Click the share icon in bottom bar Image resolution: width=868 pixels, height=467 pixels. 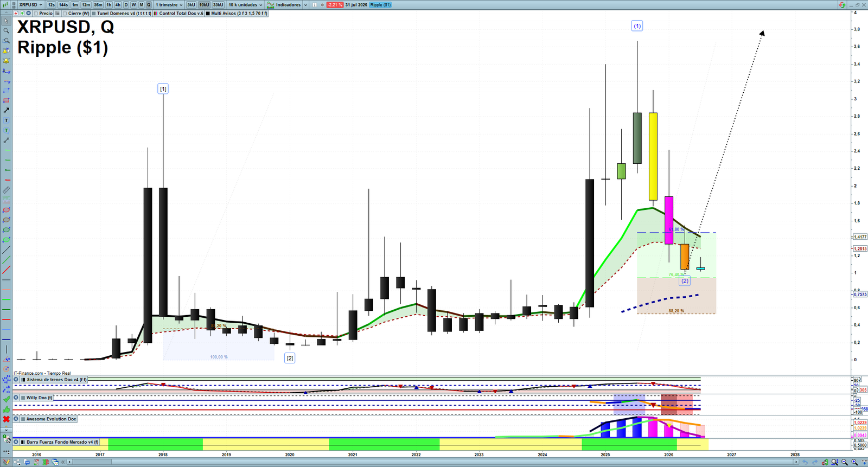17,462
